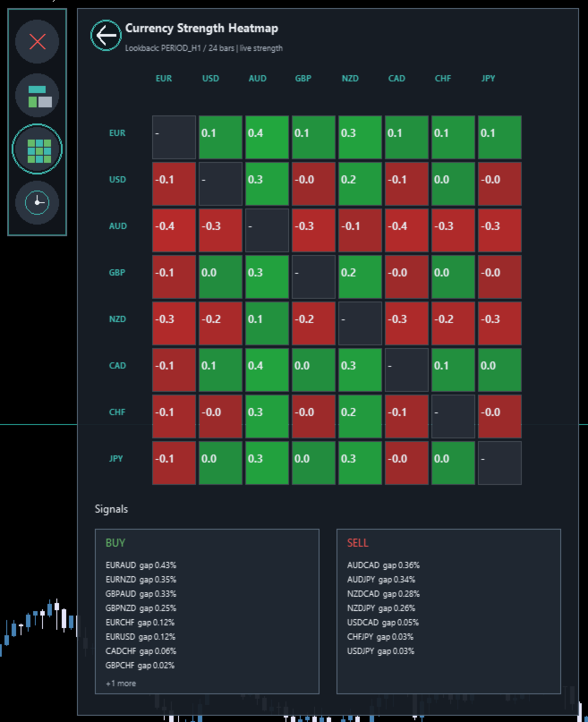Click the BUY panel heading

[x=115, y=543]
